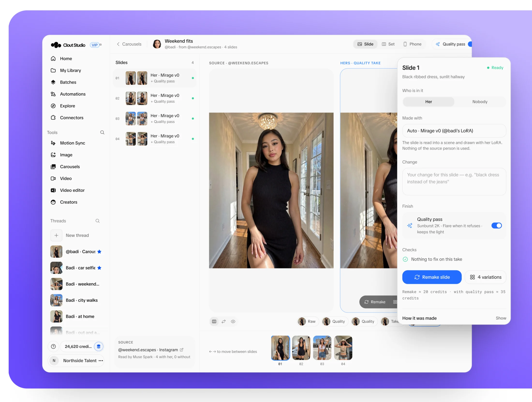Show How it was made details
This screenshot has height=402, width=532.
501,318
